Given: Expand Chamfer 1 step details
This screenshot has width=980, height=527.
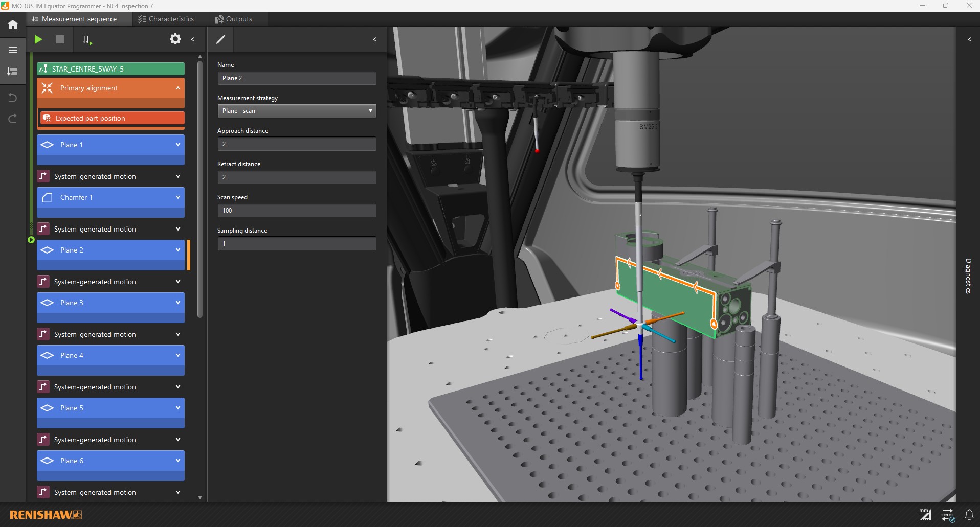Looking at the screenshot, I should point(178,197).
